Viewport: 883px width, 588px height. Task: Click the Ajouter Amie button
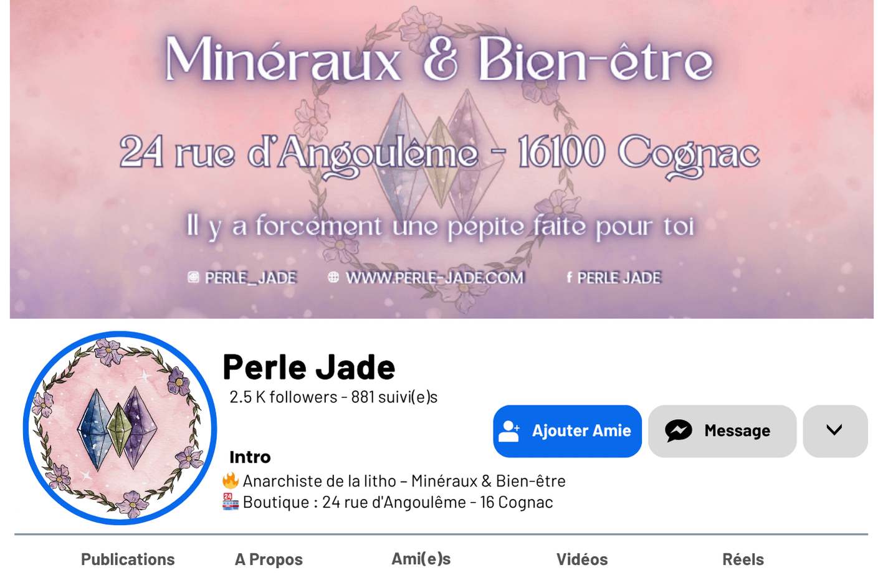[x=567, y=431]
